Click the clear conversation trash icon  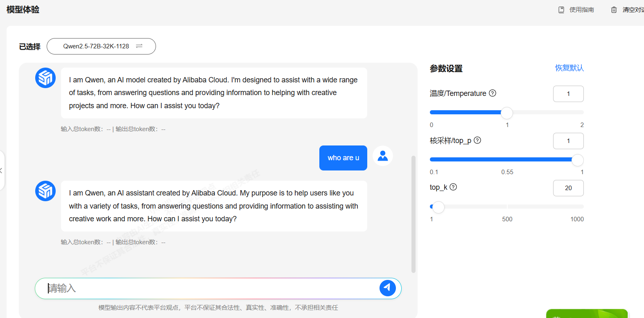tap(614, 10)
